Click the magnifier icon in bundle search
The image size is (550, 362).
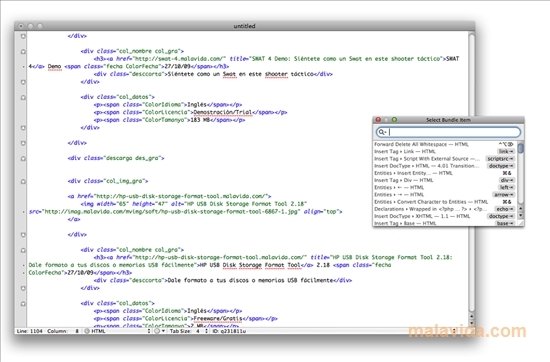[x=382, y=132]
